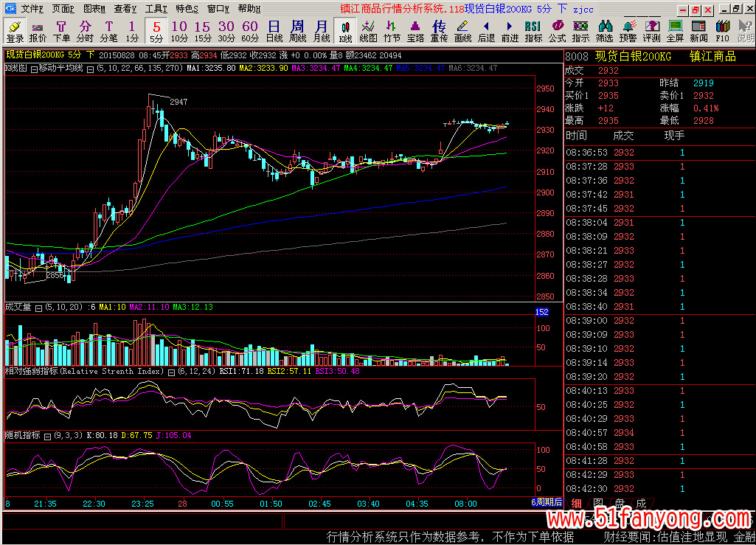Open the 帮助H menu
This screenshot has height=545, width=756.
[249, 9]
